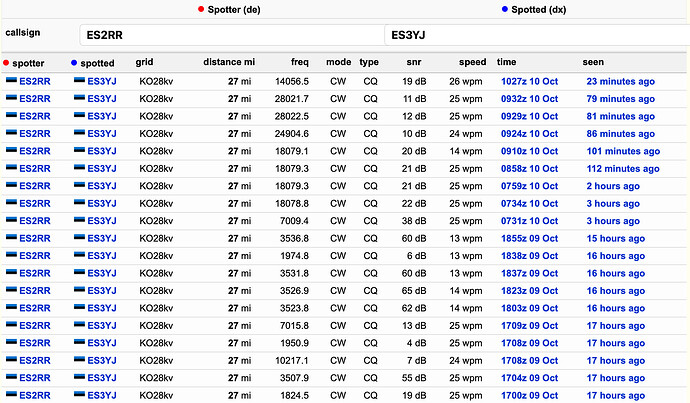The height and width of the screenshot is (403, 690).
Task: Click the Estonian flag beside ES3YJ in 3536.8 row
Action: (80, 237)
